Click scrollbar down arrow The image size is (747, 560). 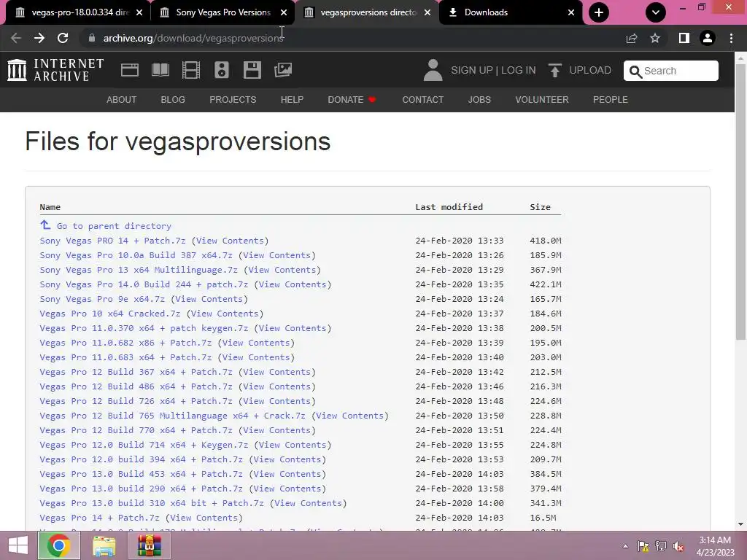pyautogui.click(x=740, y=525)
